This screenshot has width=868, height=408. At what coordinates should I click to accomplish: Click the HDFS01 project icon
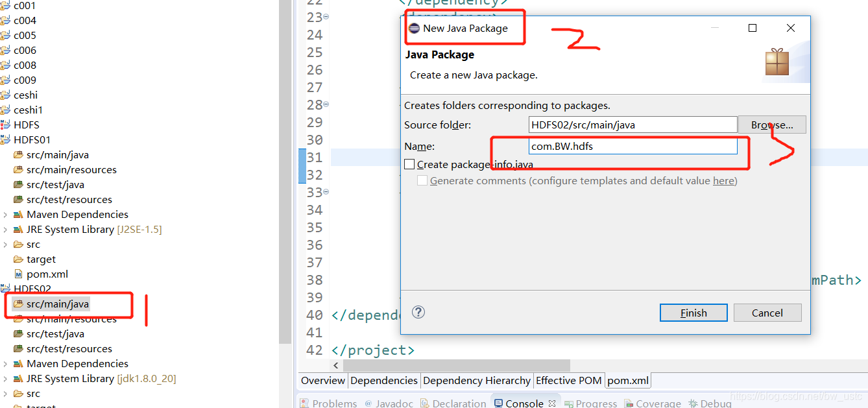click(5, 139)
